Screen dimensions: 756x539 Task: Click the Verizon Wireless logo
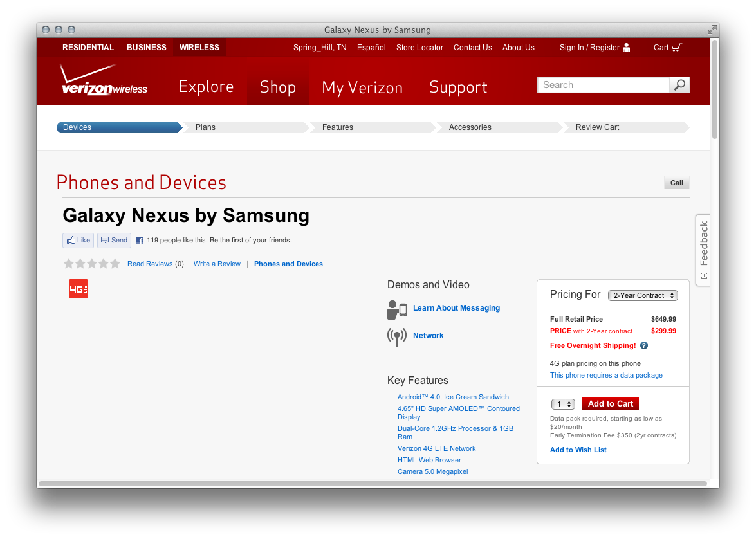104,80
